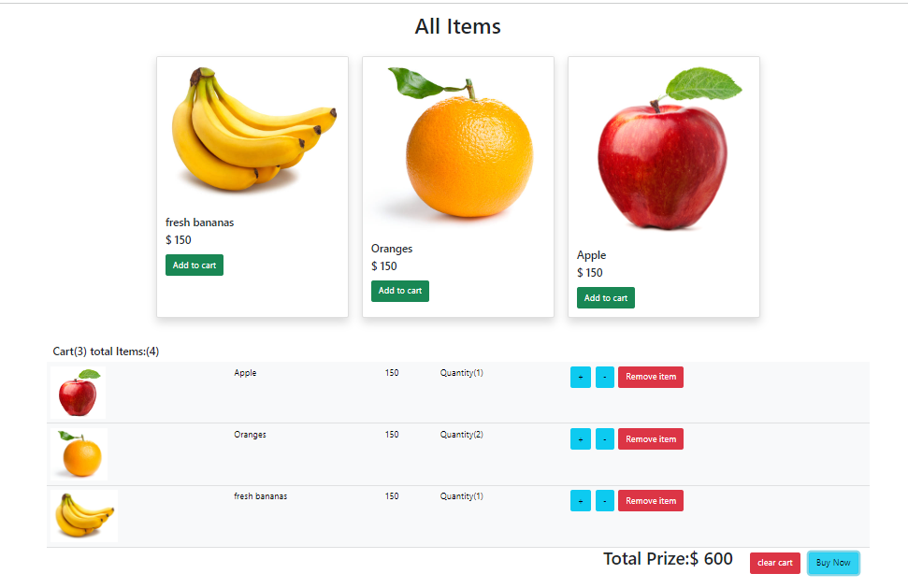Select the large banana product image
This screenshot has width=908, height=588.
tap(252, 131)
